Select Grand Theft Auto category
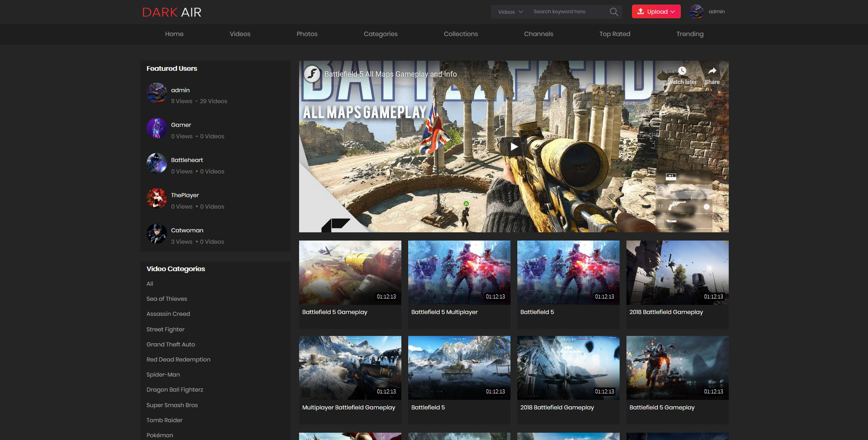868x440 pixels. click(x=170, y=344)
